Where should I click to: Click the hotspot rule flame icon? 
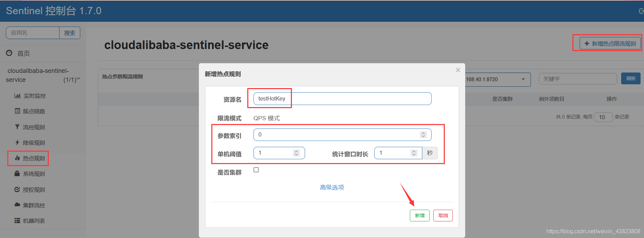pos(17,158)
